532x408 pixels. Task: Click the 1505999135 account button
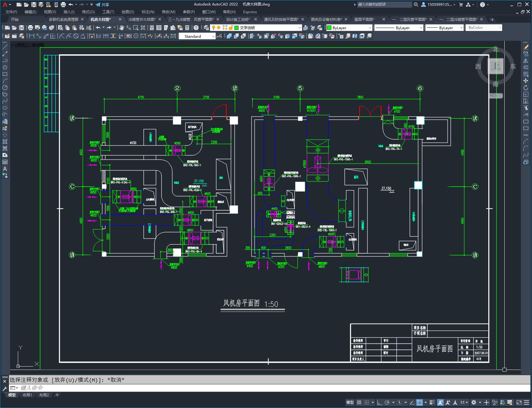point(439,5)
